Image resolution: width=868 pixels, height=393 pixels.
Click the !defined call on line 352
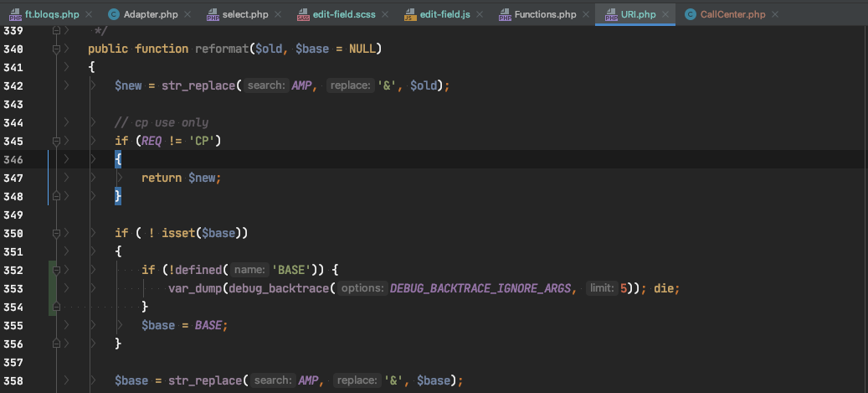pos(195,270)
